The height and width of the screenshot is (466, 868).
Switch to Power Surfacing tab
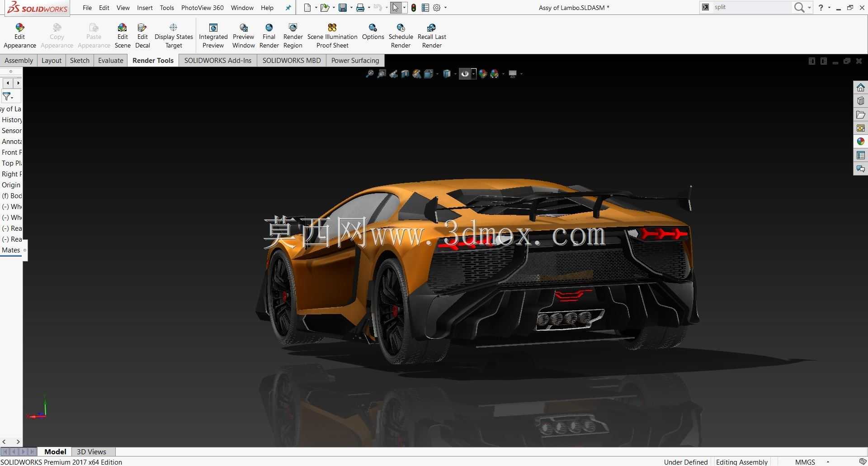click(x=355, y=61)
